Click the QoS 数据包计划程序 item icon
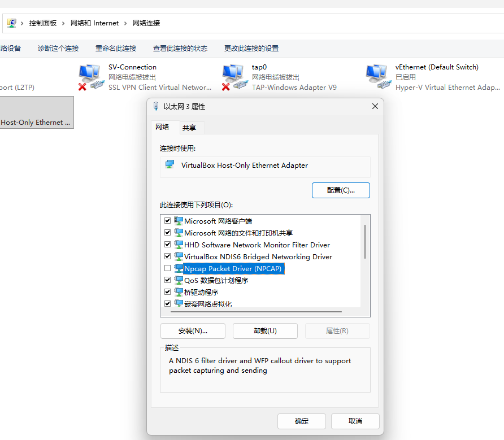The height and width of the screenshot is (440, 504). point(179,280)
